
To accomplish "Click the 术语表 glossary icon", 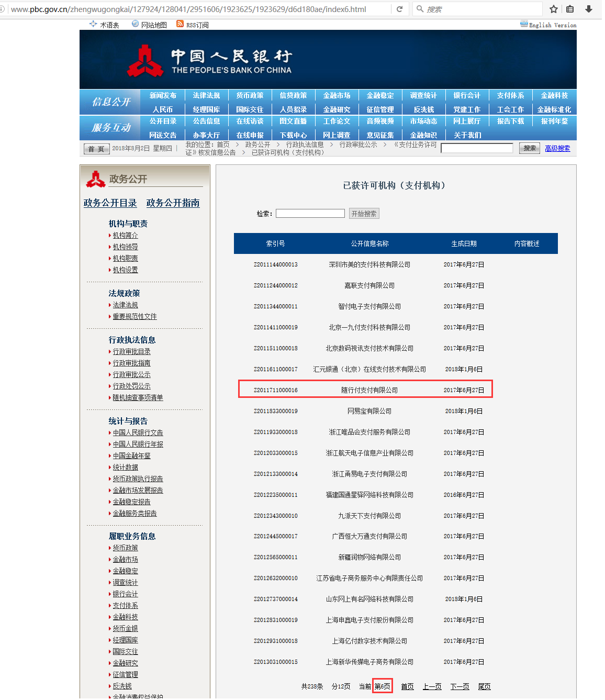I will [x=93, y=24].
